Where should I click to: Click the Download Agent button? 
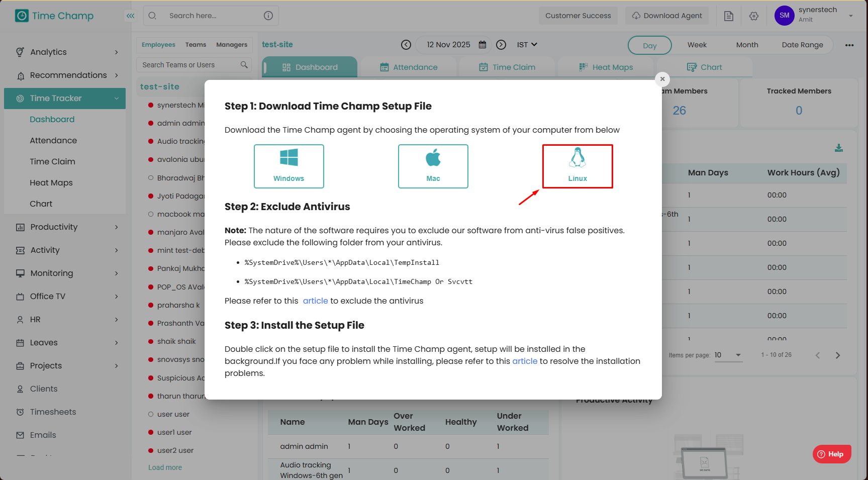pyautogui.click(x=667, y=16)
